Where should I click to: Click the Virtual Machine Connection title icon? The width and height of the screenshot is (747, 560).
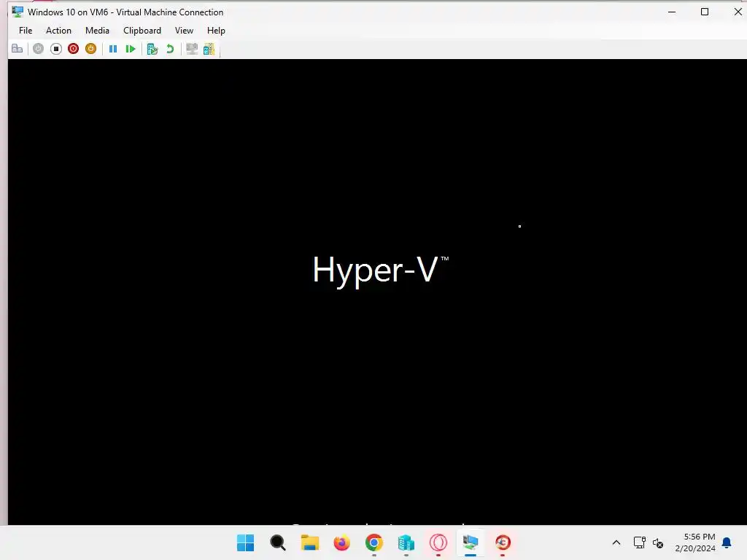click(x=18, y=12)
